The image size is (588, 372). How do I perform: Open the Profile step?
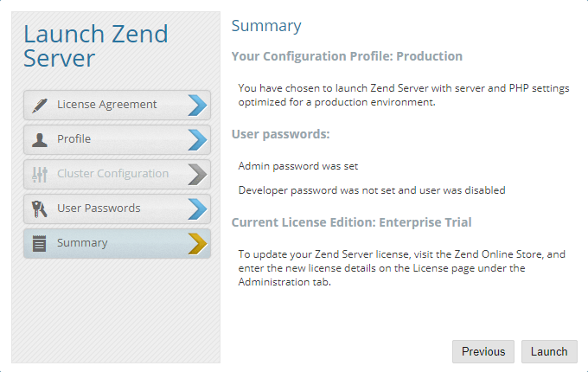pos(117,140)
